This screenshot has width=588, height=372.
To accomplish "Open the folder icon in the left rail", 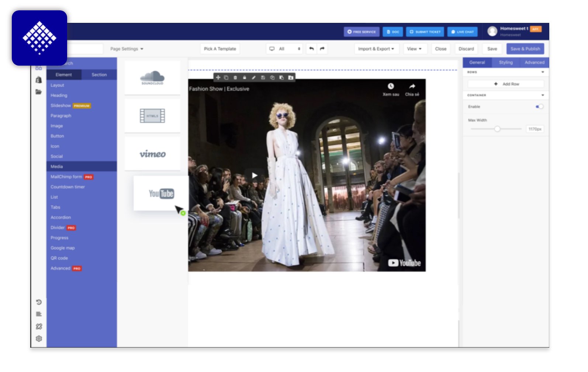I will (x=39, y=92).
